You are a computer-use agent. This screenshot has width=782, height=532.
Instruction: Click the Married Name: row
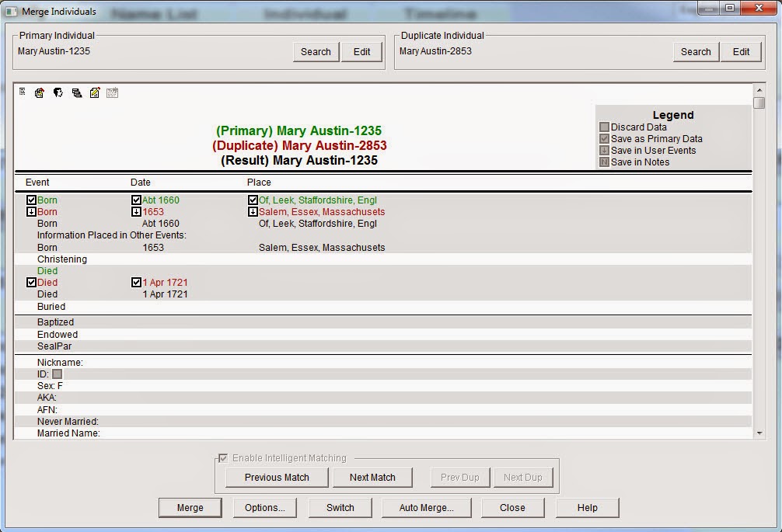pos(383,433)
